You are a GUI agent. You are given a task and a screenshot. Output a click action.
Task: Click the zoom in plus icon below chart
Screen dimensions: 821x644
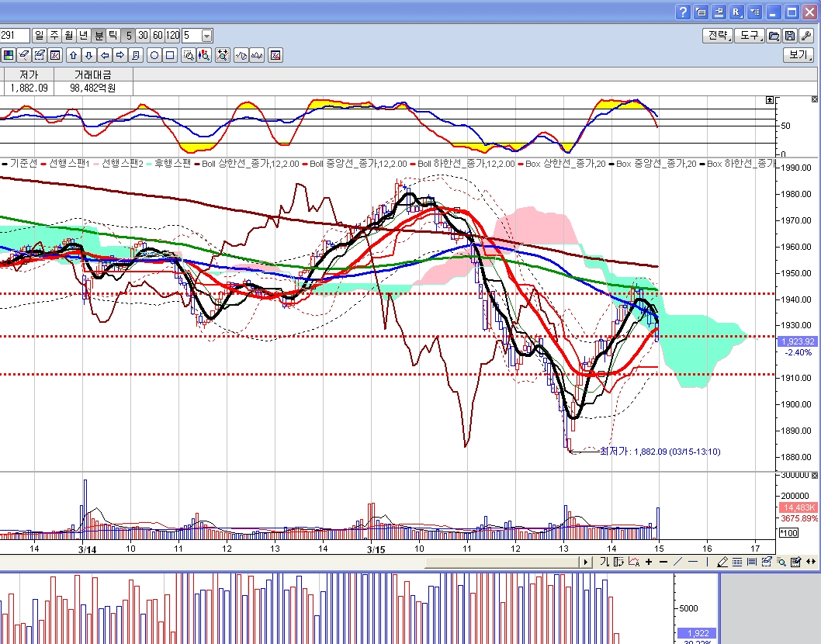click(649, 562)
